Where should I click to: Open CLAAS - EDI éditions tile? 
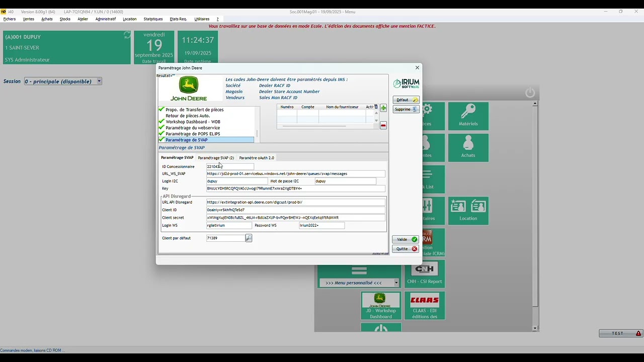point(425,306)
